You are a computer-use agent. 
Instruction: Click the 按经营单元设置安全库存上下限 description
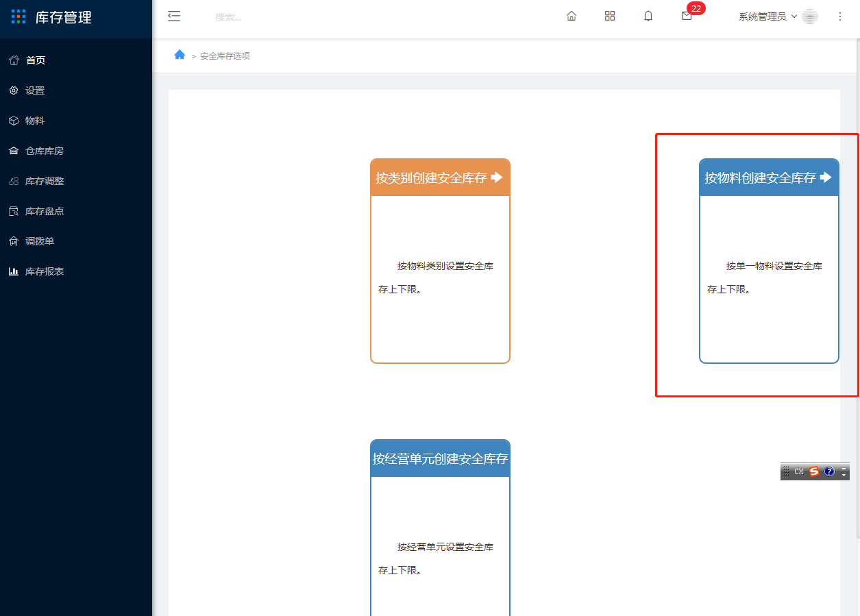coord(436,558)
